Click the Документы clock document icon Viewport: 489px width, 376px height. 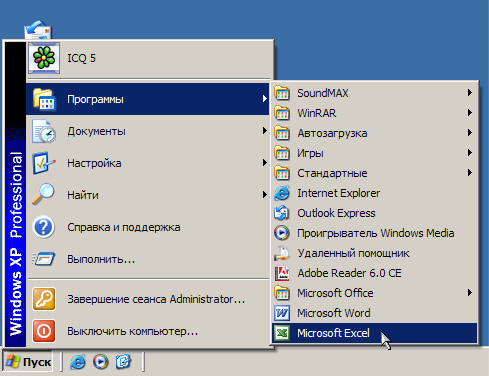[44, 131]
